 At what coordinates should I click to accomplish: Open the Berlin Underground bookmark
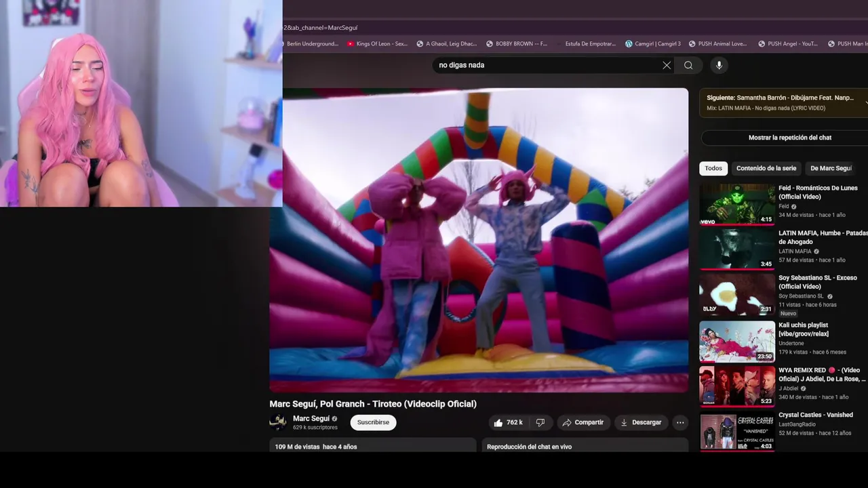pyautogui.click(x=312, y=44)
